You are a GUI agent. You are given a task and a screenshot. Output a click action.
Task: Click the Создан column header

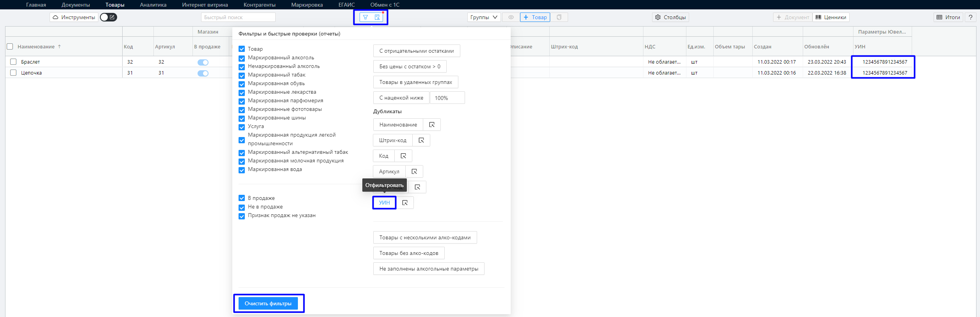tap(763, 46)
